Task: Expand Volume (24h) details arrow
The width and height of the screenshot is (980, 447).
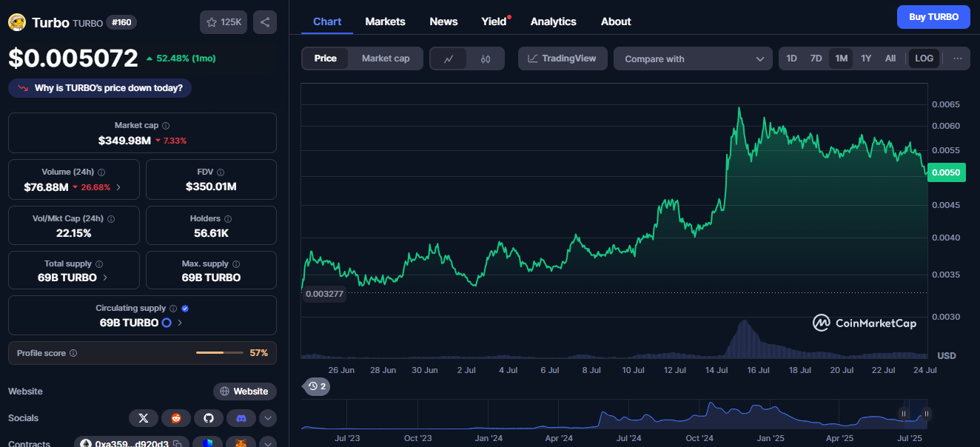Action: click(x=118, y=187)
